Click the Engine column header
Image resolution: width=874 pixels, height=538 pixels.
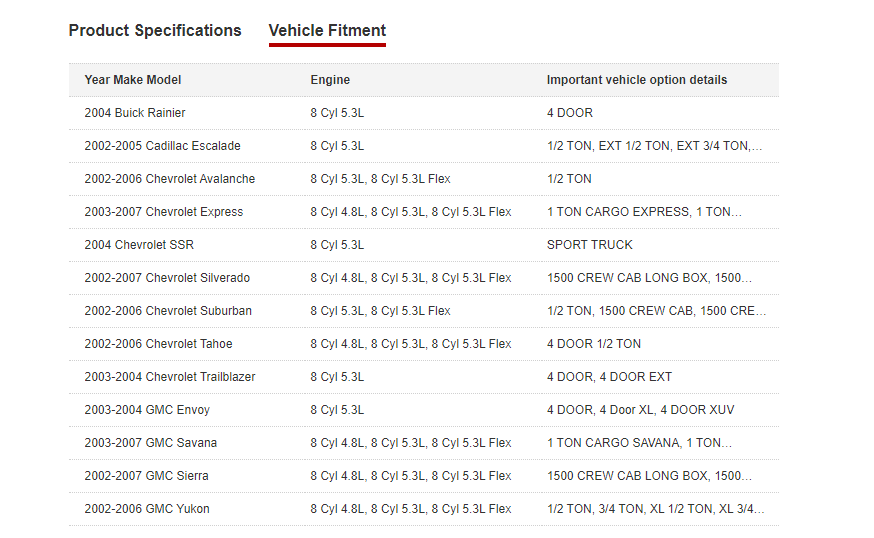(x=330, y=80)
